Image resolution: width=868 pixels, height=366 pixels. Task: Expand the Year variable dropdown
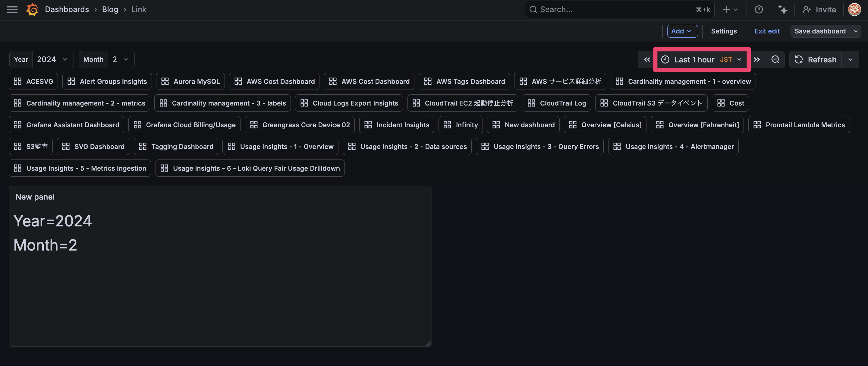pyautogui.click(x=52, y=60)
